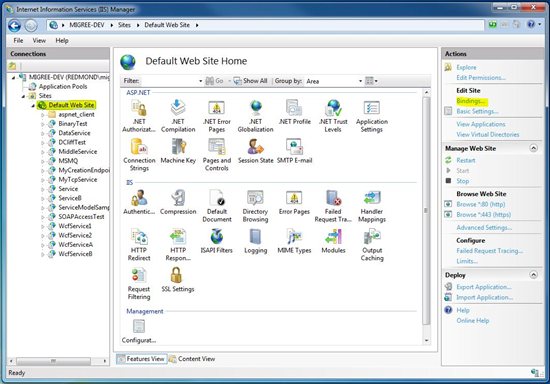Open Output Caching feature
The image size is (550, 384).
pyautogui.click(x=372, y=244)
